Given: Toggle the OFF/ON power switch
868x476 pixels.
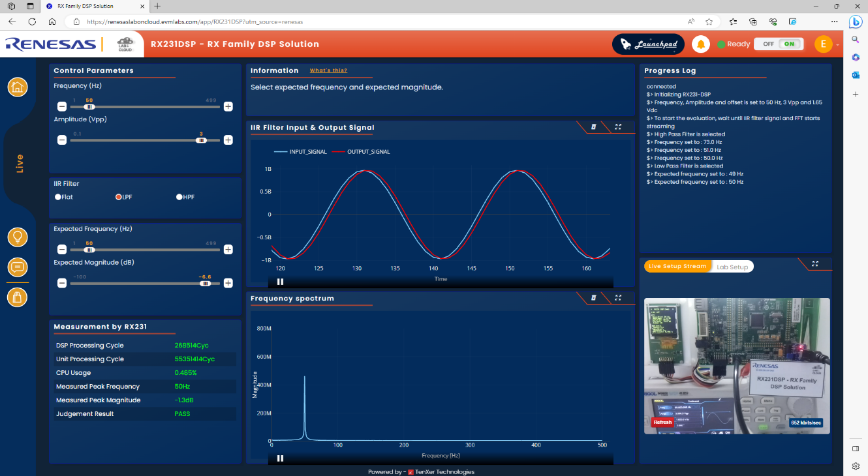Looking at the screenshot, I should point(778,44).
